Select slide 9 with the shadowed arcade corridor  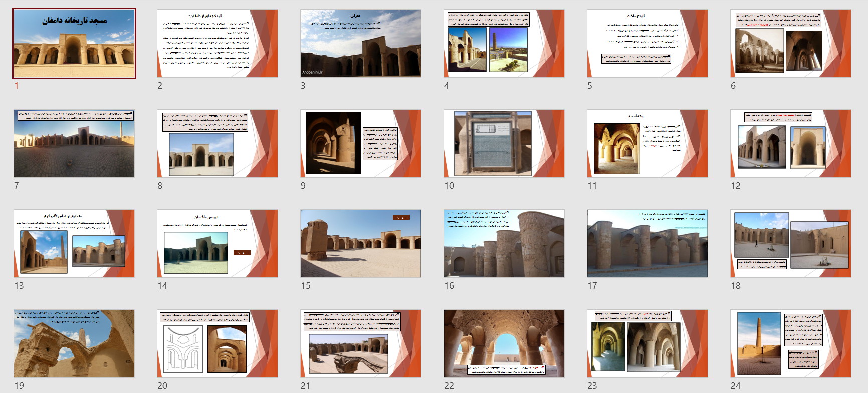click(x=361, y=144)
